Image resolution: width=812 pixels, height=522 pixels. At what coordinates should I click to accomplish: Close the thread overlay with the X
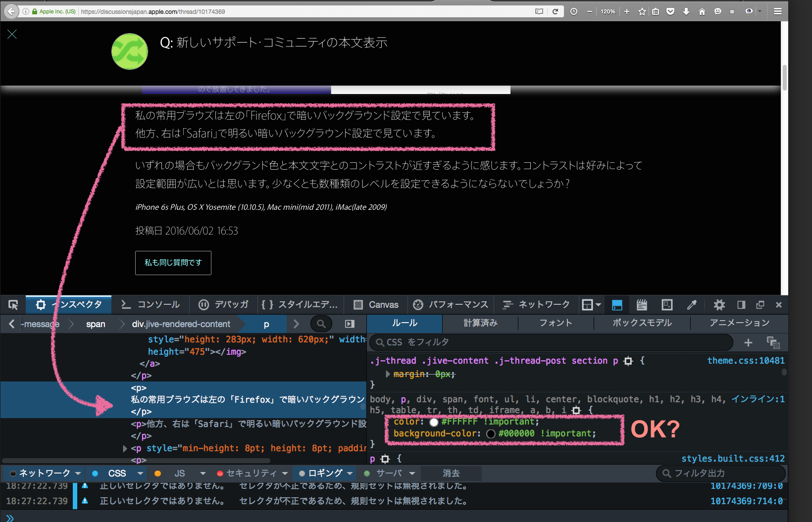click(x=12, y=34)
